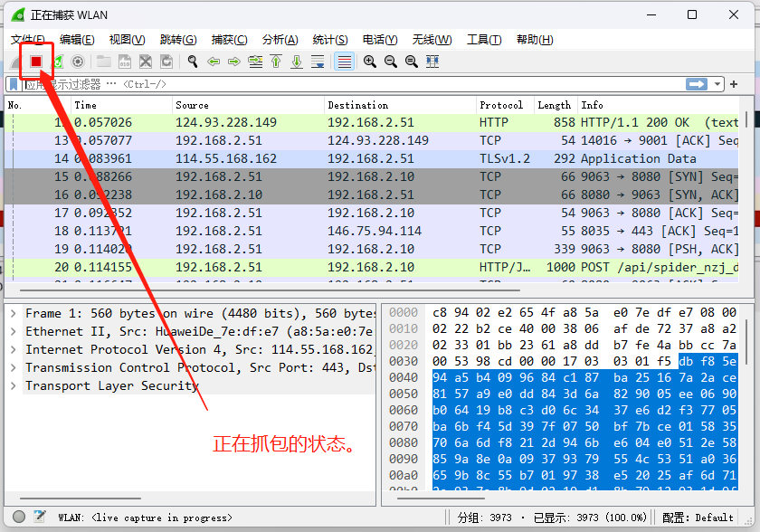The width and height of the screenshot is (760, 532).
Task: Go back to the previous packet with the left arrow
Action: click(214, 62)
